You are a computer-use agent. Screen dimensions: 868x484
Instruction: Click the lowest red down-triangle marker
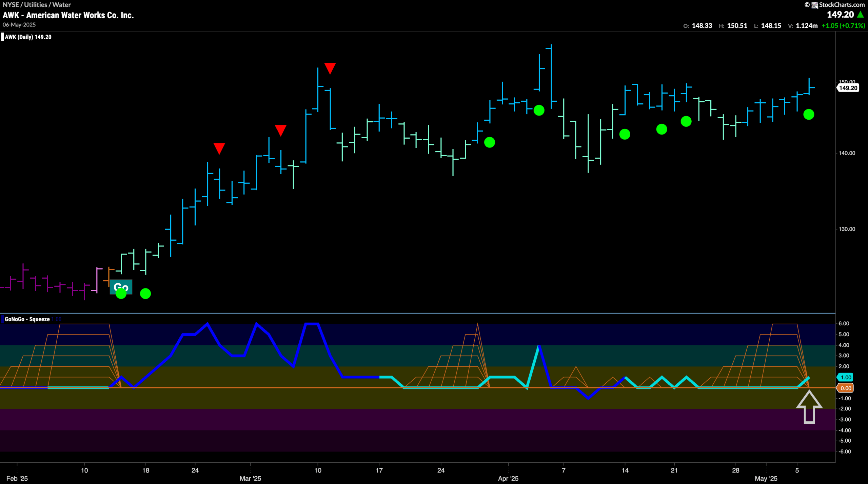tap(219, 148)
